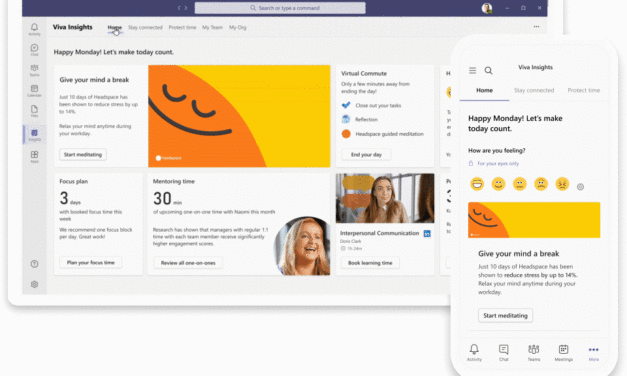Viewport: 627px width, 376px height.
Task: Tap More in mobile bottom bar
Action: [593, 353]
